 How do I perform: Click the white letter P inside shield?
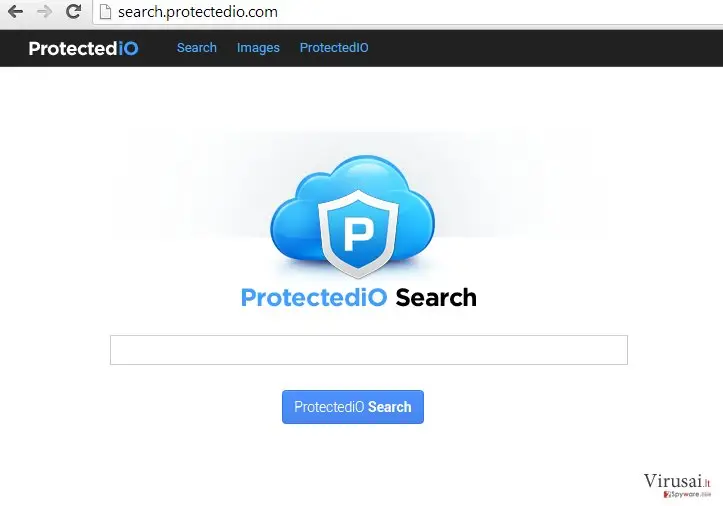[x=358, y=235]
